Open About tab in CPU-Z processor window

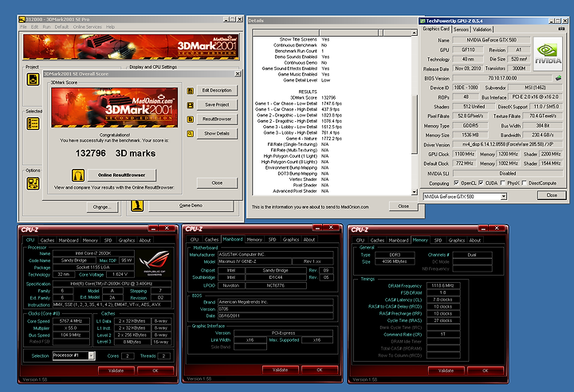click(145, 240)
